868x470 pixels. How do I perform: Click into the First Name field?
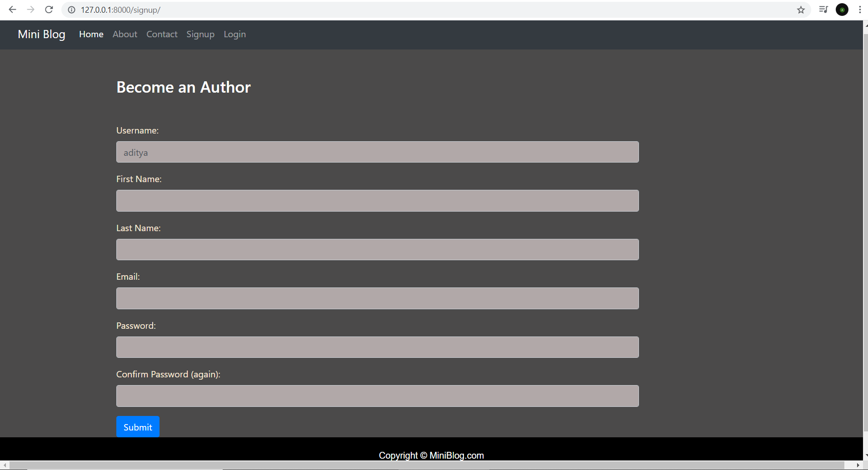(377, 201)
